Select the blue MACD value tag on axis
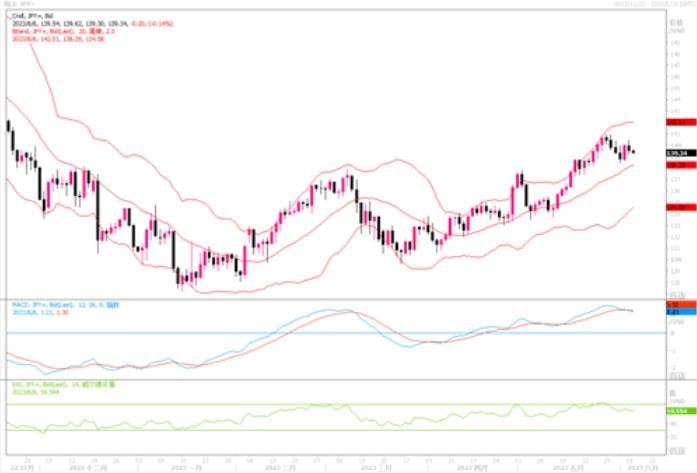Viewport: 697px width, 473px height. pos(674,313)
